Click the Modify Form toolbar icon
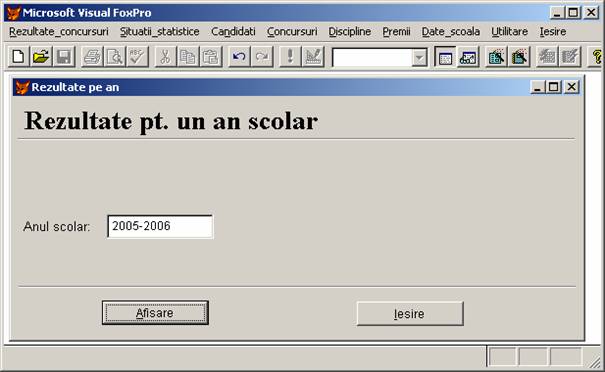The height and width of the screenshot is (372, 605). (x=313, y=57)
